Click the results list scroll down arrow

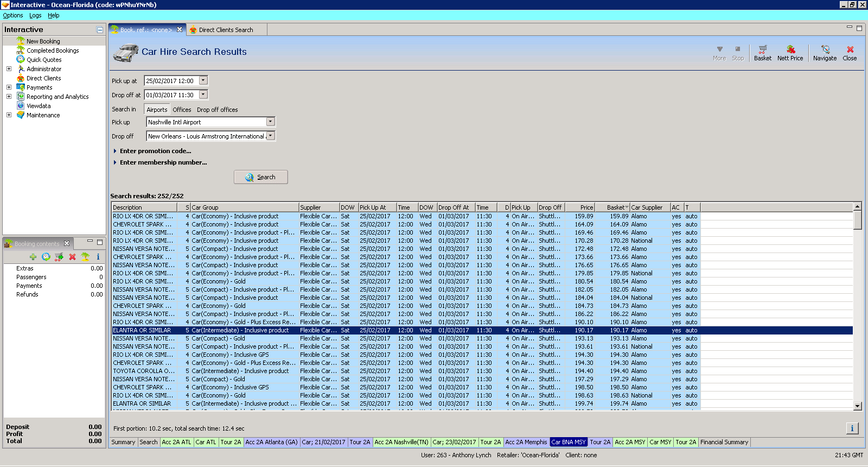click(x=858, y=406)
